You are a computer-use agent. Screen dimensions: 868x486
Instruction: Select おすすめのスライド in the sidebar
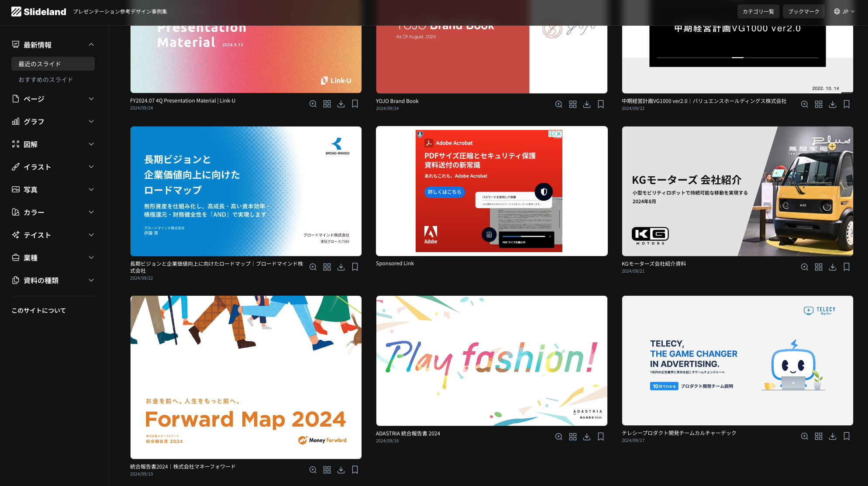(45, 80)
